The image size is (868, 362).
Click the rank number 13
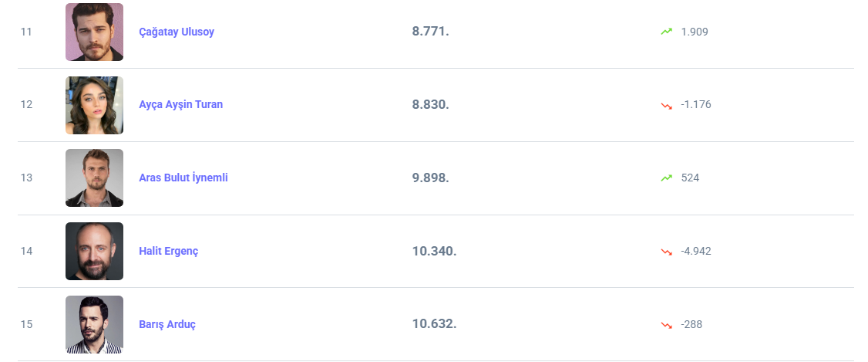26,178
